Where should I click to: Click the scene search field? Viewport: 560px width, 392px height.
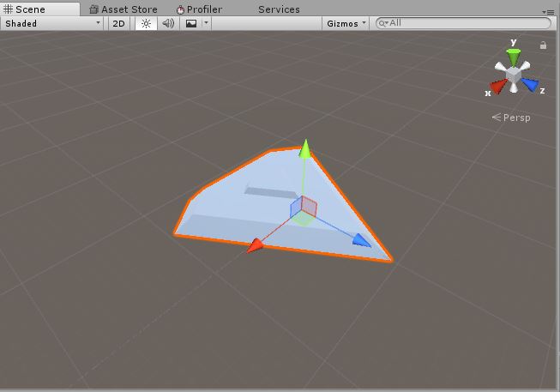pos(464,23)
